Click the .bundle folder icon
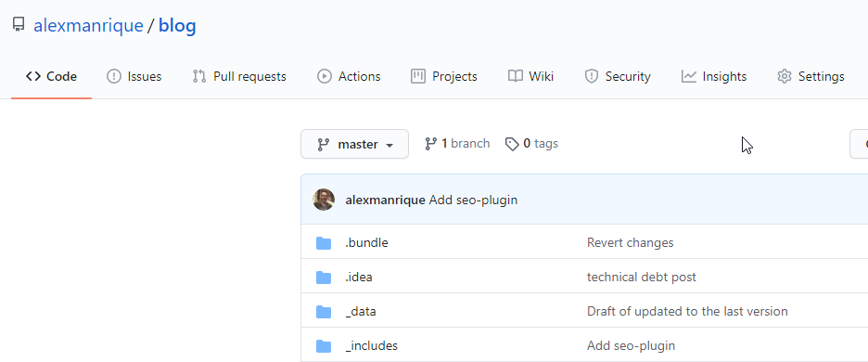This screenshot has height=362, width=868. (x=324, y=243)
